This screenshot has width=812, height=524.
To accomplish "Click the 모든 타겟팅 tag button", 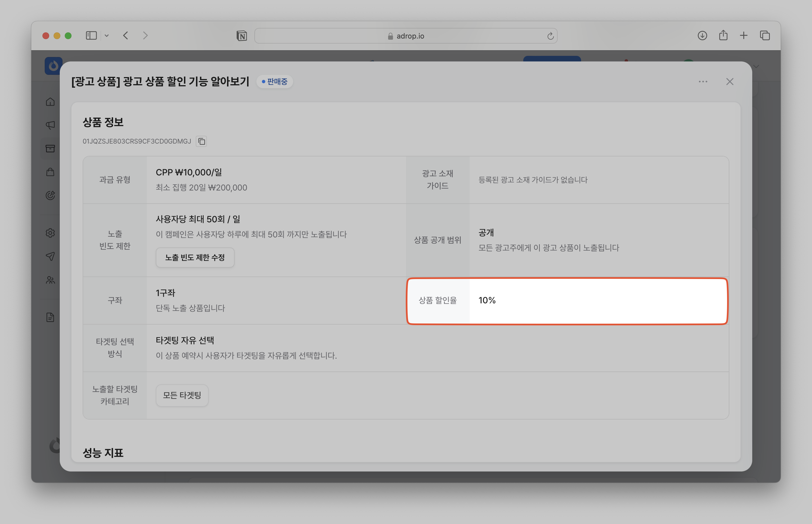I will (182, 396).
